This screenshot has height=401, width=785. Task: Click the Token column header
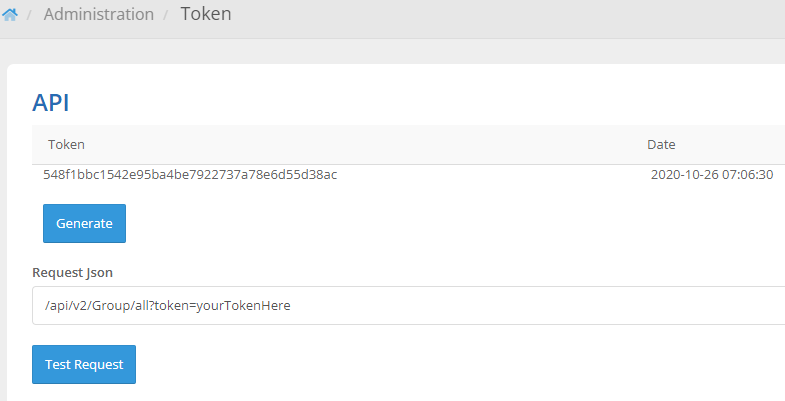tap(66, 145)
